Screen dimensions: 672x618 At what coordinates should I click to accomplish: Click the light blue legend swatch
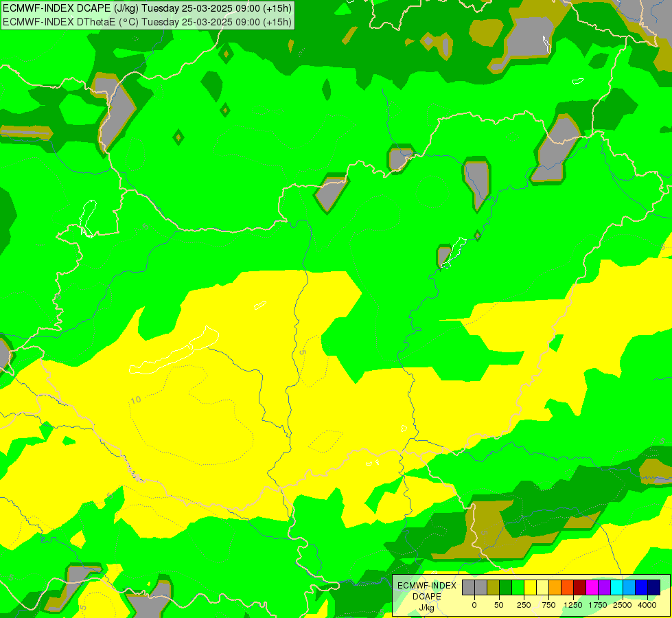coord(629,588)
